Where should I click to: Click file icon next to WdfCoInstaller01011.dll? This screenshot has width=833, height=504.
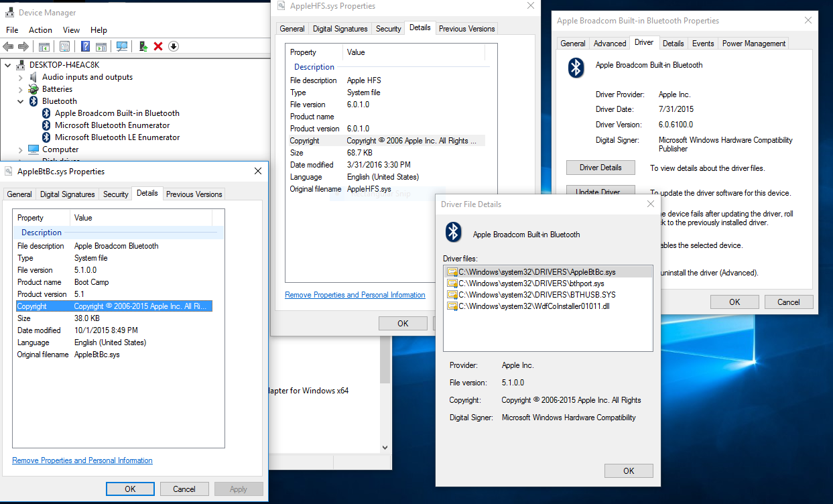click(x=452, y=306)
